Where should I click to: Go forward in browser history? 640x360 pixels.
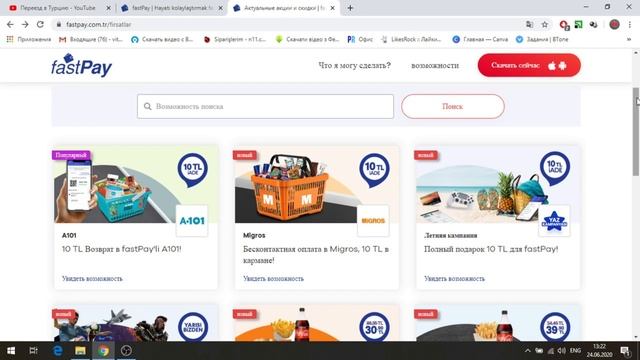pos(25,24)
